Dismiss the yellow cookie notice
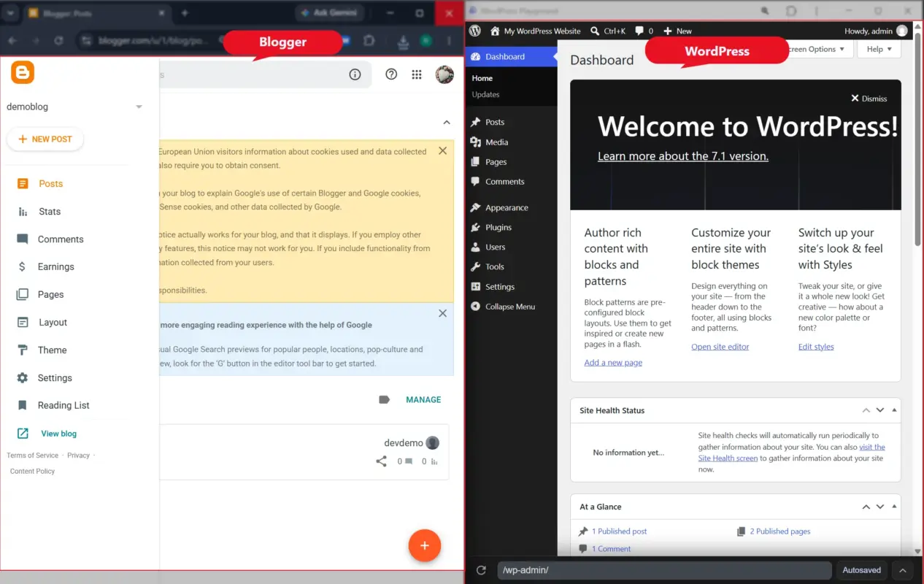This screenshot has height=584, width=924. click(442, 151)
